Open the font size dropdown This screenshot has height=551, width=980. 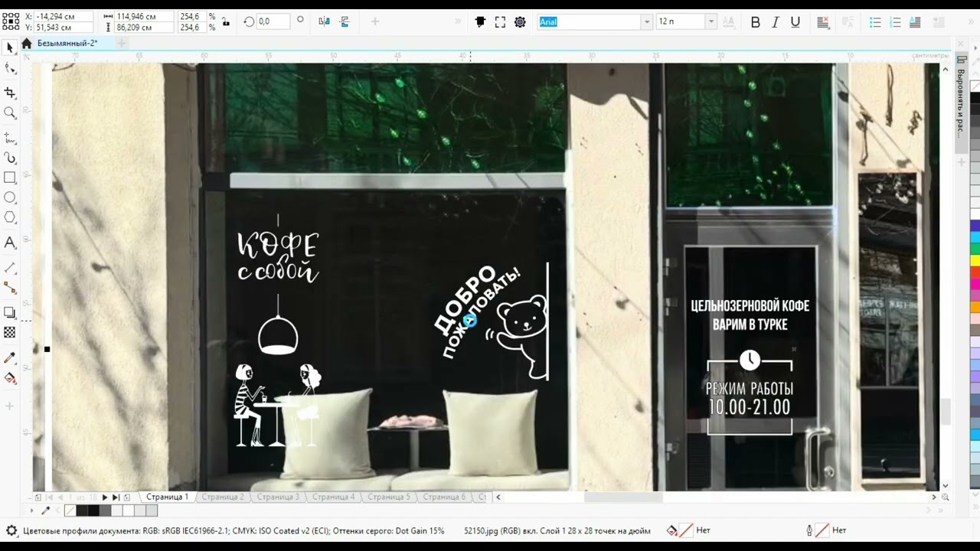pos(711,22)
